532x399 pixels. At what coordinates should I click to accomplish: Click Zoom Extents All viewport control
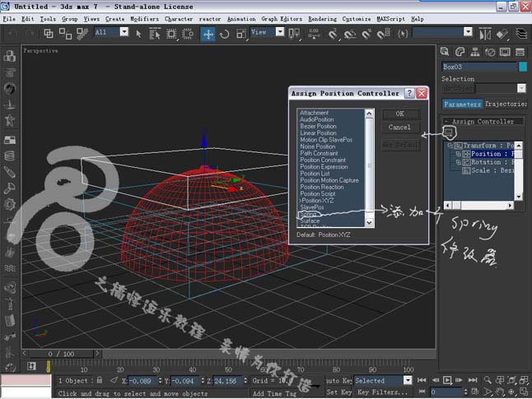coord(525,380)
